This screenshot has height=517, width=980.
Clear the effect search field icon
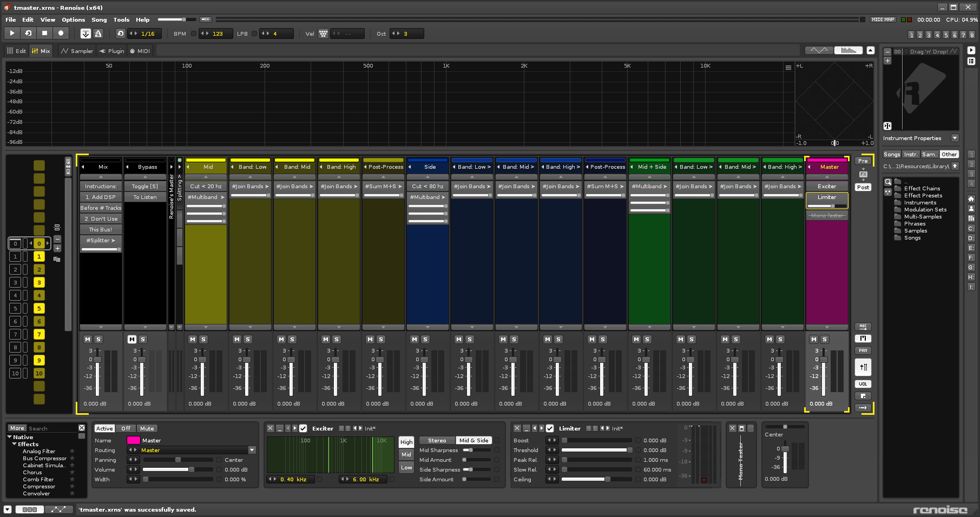tap(82, 428)
